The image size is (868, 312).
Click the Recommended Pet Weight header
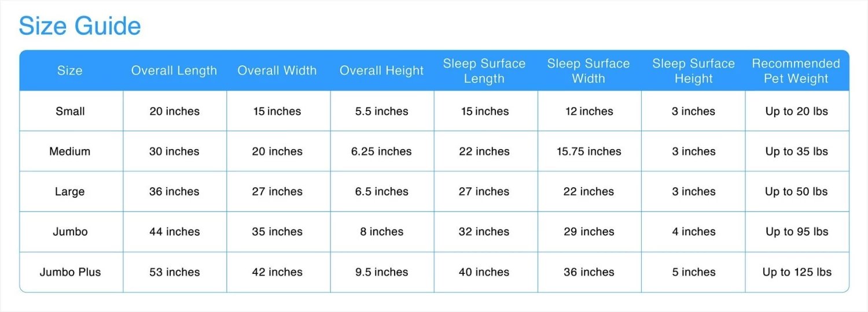[x=796, y=71]
